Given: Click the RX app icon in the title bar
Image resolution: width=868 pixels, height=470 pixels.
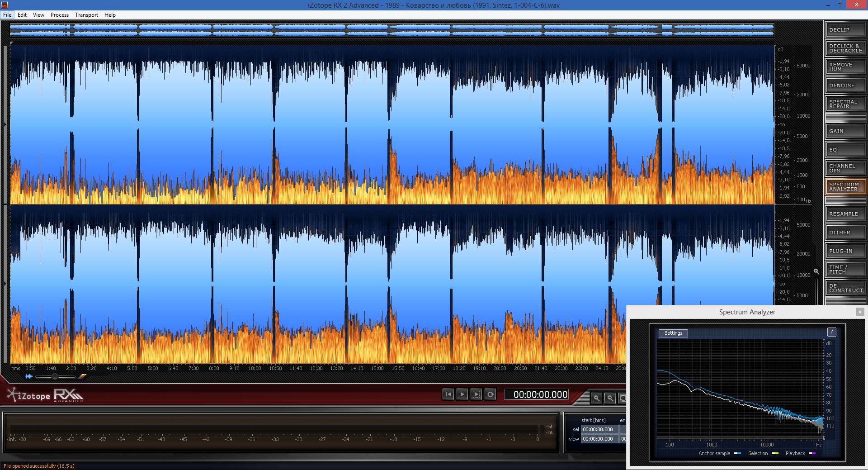Looking at the screenshot, I should (5, 5).
